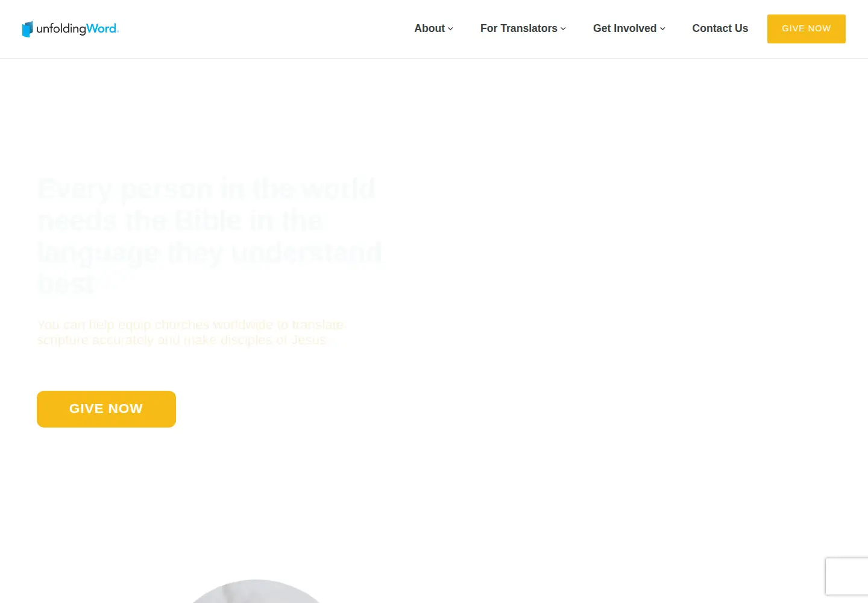Expand the Get Involved chevron
Screen dimensions: 868x603
pos(662,29)
